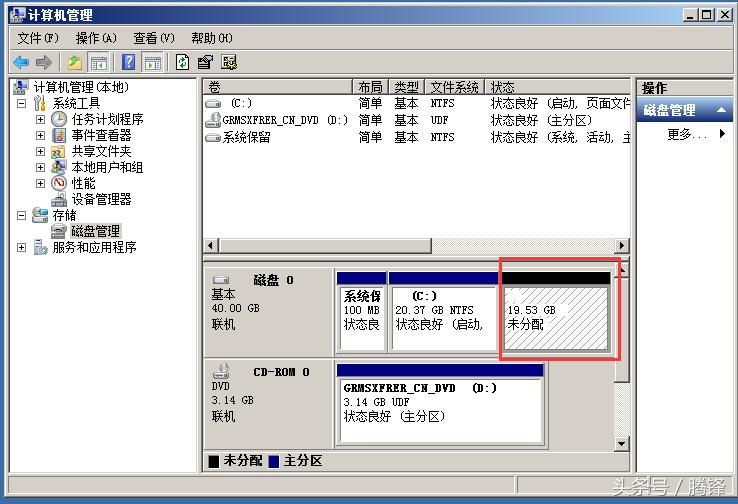Click the Services and Applications icon
738x504 pixels.
40,247
